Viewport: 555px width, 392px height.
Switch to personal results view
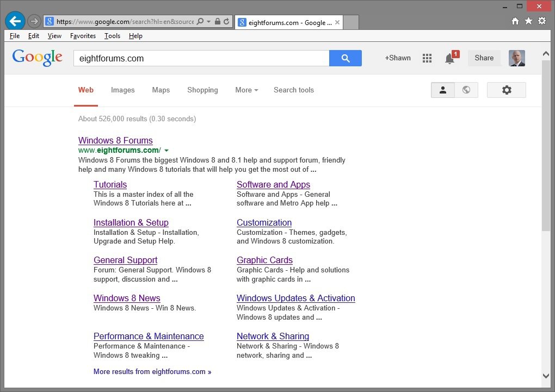click(x=443, y=90)
